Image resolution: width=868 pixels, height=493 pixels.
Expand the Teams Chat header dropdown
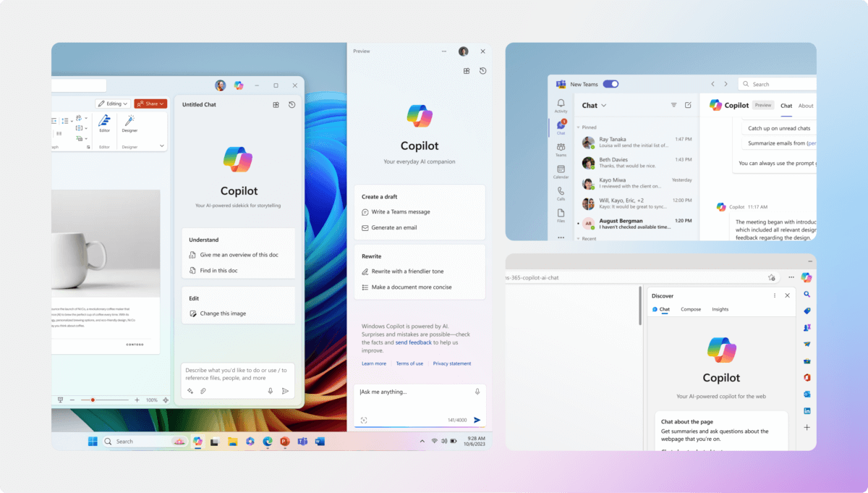tap(604, 106)
